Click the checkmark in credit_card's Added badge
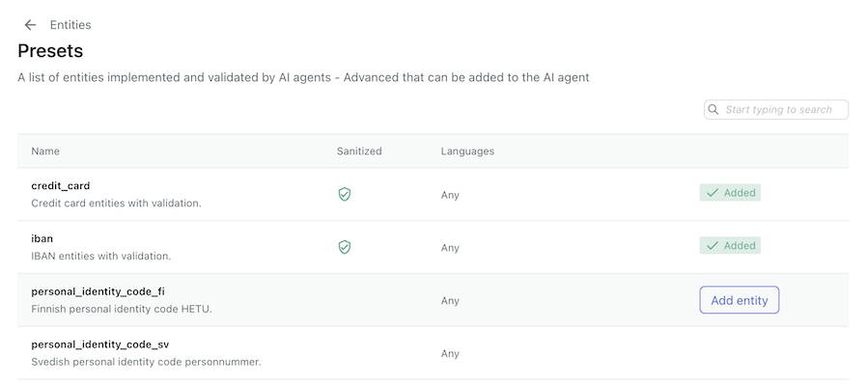This screenshot has height=384, width=868. click(713, 193)
